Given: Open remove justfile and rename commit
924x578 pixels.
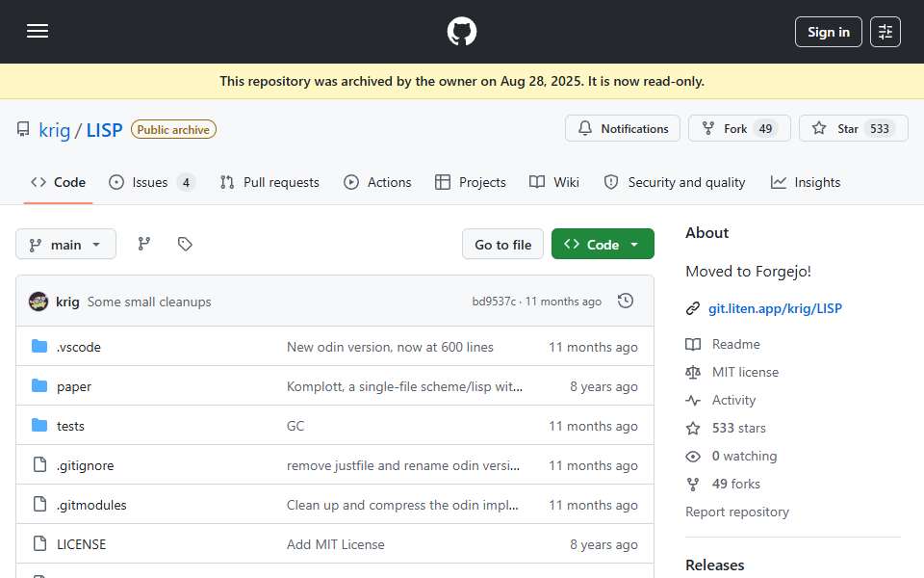Looking at the screenshot, I should click(403, 465).
